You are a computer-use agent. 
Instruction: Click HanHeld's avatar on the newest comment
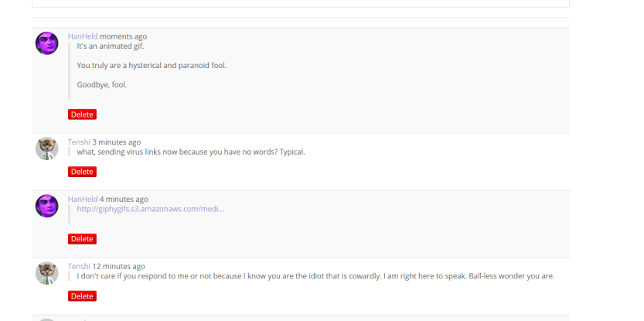click(x=47, y=43)
